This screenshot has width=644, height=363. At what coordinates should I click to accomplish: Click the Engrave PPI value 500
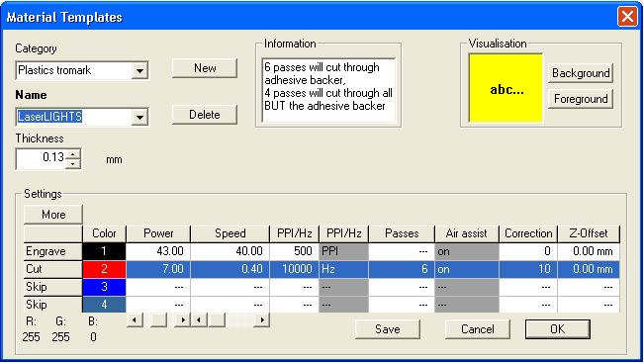click(x=294, y=251)
